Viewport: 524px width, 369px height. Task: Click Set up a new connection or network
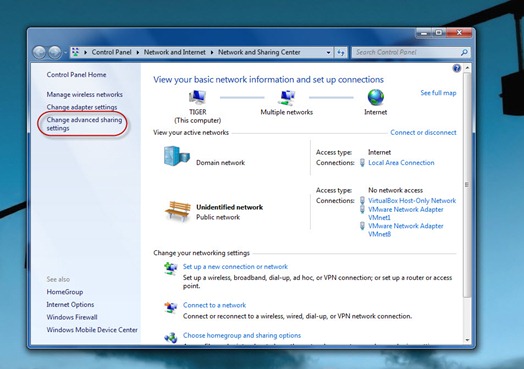point(235,267)
